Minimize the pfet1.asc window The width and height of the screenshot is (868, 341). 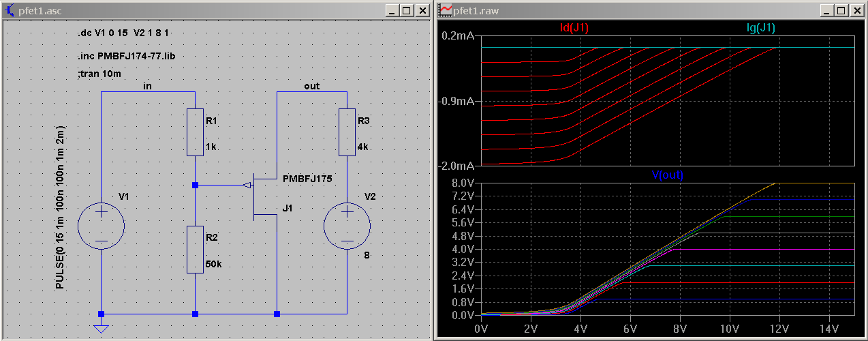click(392, 10)
